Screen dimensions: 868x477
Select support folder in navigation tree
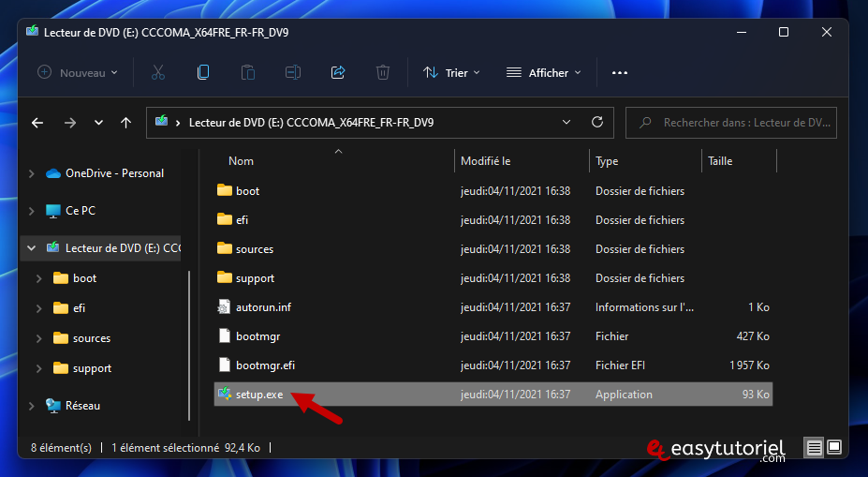[92, 368]
